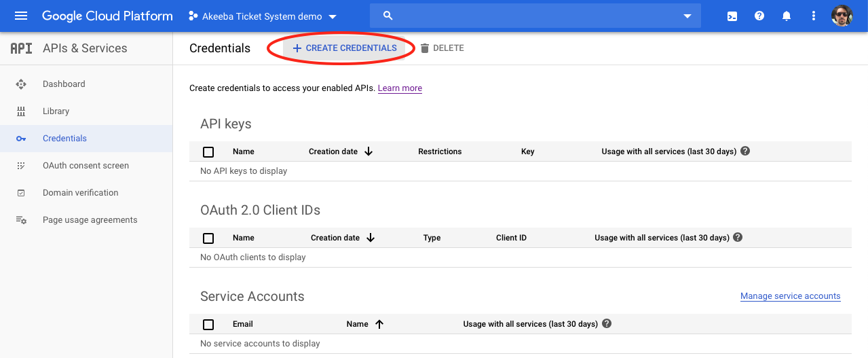Click into the top search field

[x=536, y=16]
